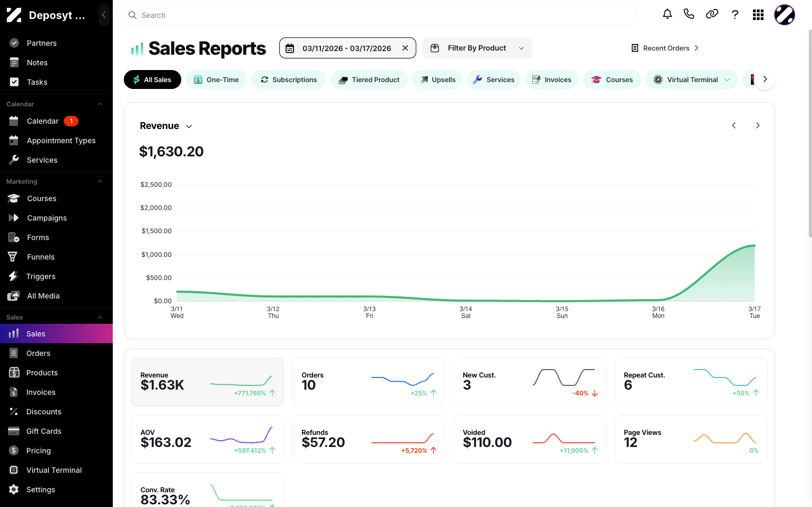Open the Revenue metric dropdown
The image size is (812, 507).
pyautogui.click(x=166, y=126)
